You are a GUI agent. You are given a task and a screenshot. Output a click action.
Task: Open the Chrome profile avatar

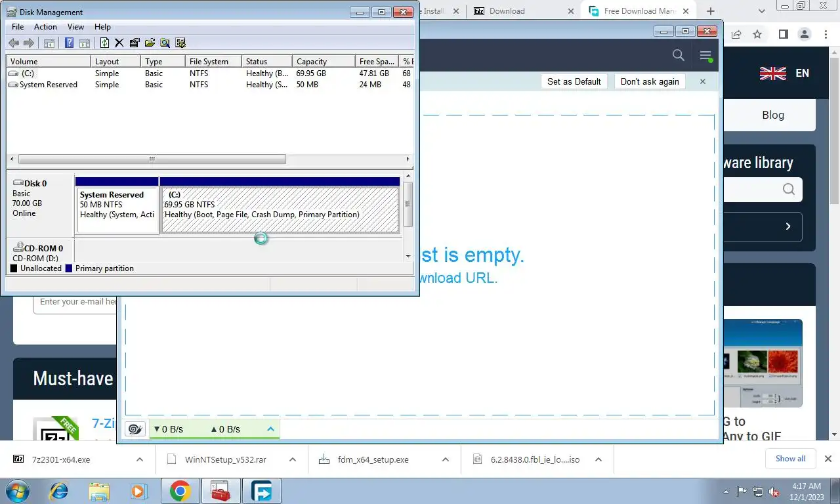click(804, 34)
